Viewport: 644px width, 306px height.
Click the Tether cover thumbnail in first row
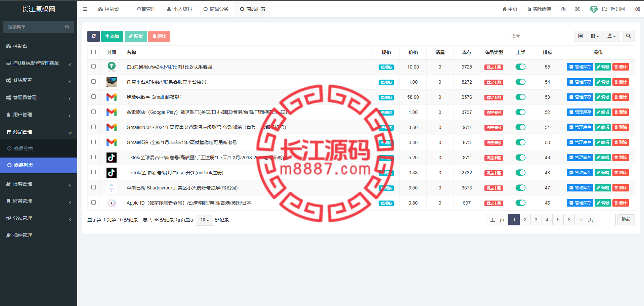(x=112, y=67)
